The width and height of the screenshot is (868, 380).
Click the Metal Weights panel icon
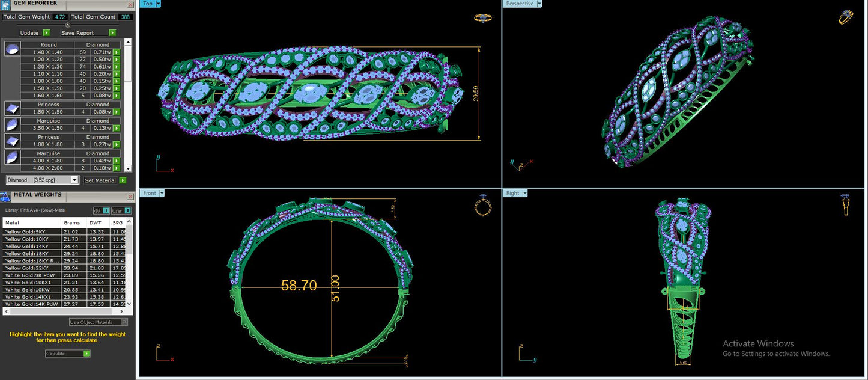tap(6, 197)
